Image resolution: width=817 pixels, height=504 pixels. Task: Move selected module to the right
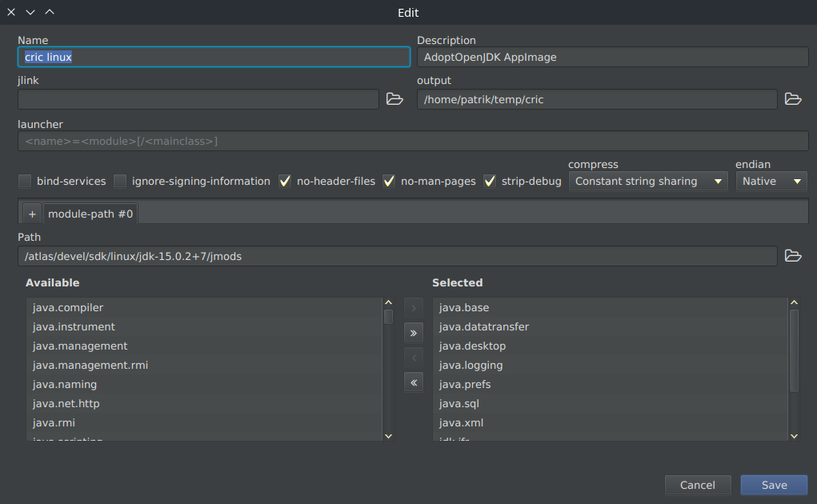point(413,307)
